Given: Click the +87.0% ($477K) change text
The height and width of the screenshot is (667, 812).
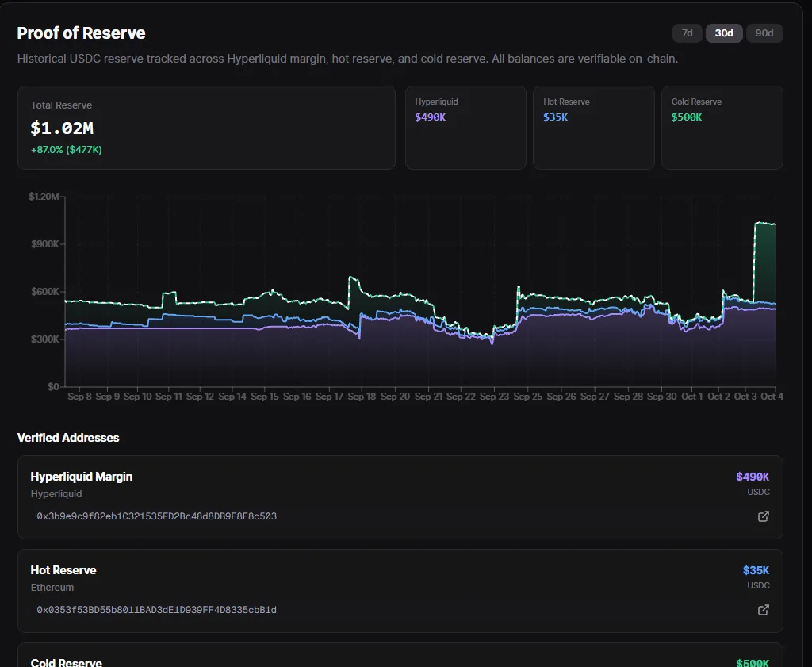Looking at the screenshot, I should [67, 150].
